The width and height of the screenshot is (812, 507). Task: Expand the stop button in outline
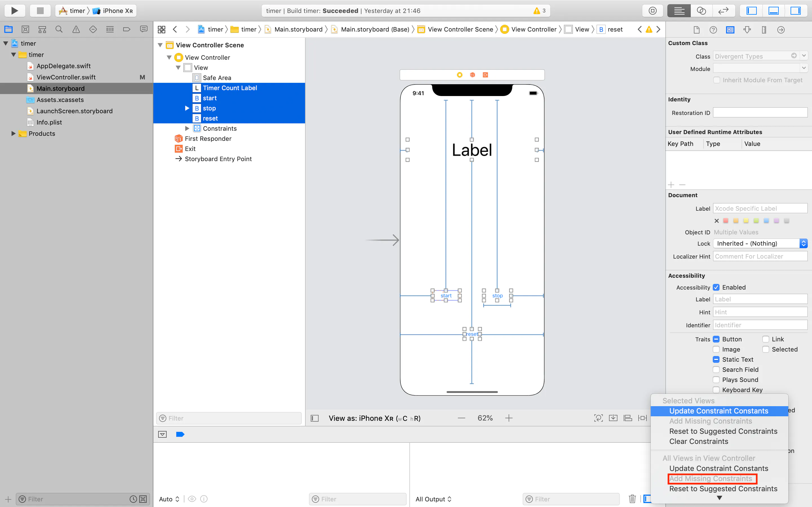pyautogui.click(x=187, y=108)
